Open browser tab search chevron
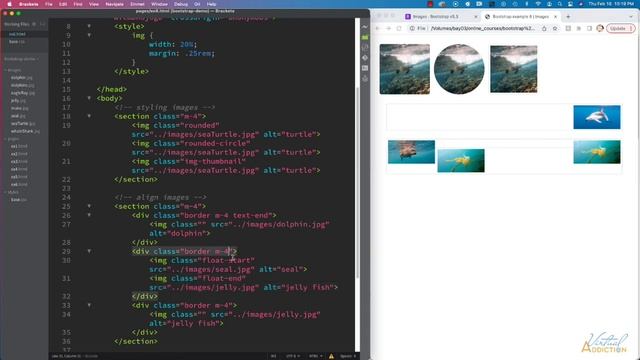Image resolution: width=640 pixels, height=360 pixels. tap(631, 17)
